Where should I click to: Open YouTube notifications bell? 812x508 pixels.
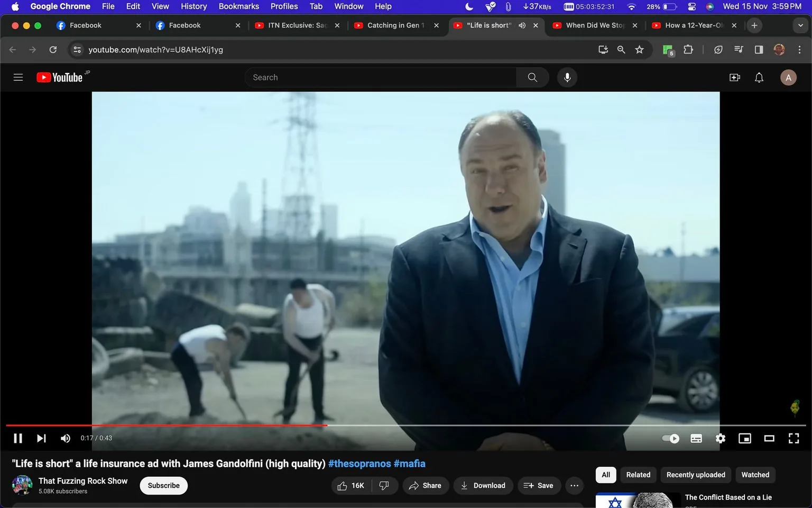pos(759,77)
